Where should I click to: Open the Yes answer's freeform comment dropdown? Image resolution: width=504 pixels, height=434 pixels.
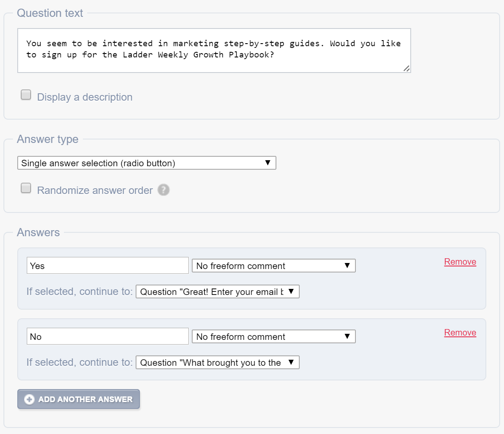click(x=273, y=266)
